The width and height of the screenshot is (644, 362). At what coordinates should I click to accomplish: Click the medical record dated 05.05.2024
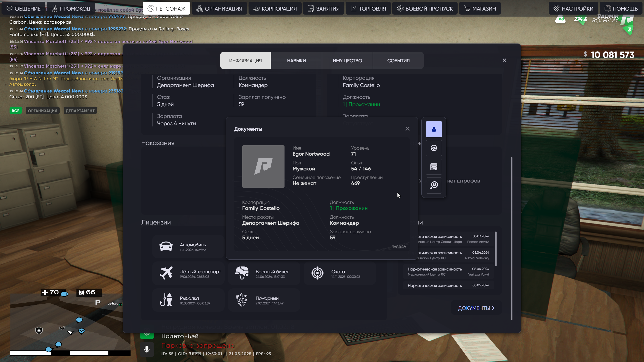tap(448, 285)
